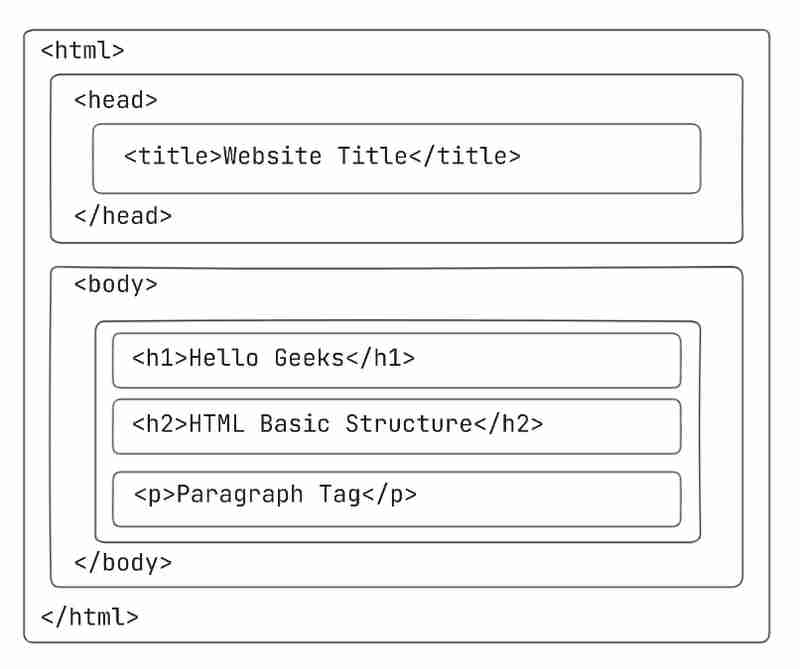Click the opening <h2> tag
This screenshot has width=800, height=669.
[x=160, y=424]
